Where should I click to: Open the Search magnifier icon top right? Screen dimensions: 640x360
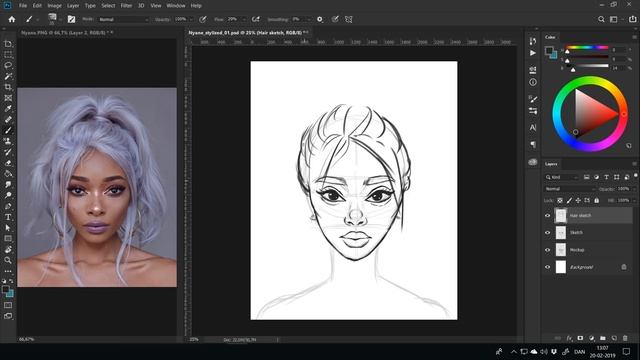point(601,19)
